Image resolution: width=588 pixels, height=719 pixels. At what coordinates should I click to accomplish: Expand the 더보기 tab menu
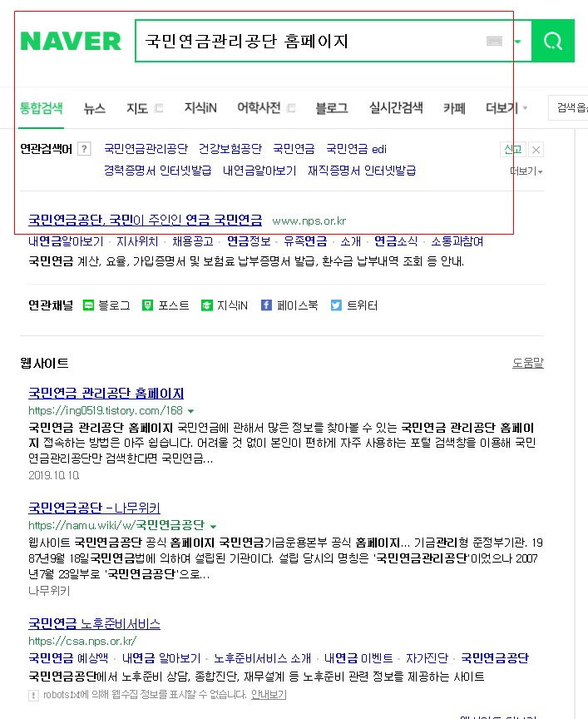coord(506,109)
